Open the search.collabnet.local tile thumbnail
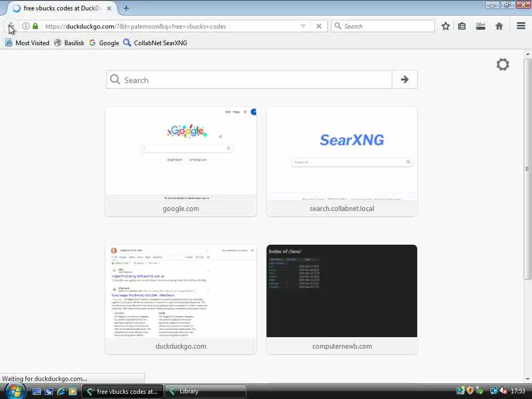532x399 pixels. point(342,154)
